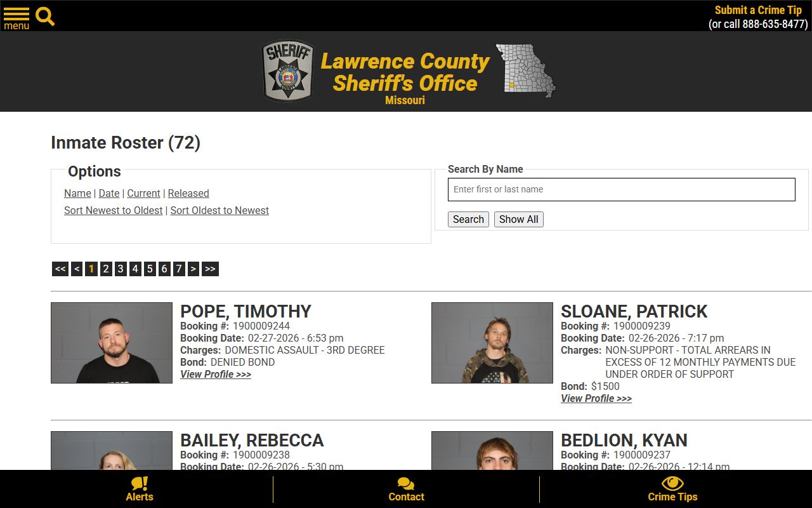Go to pagination page 3
Image resolution: width=812 pixels, height=508 pixels.
121,269
